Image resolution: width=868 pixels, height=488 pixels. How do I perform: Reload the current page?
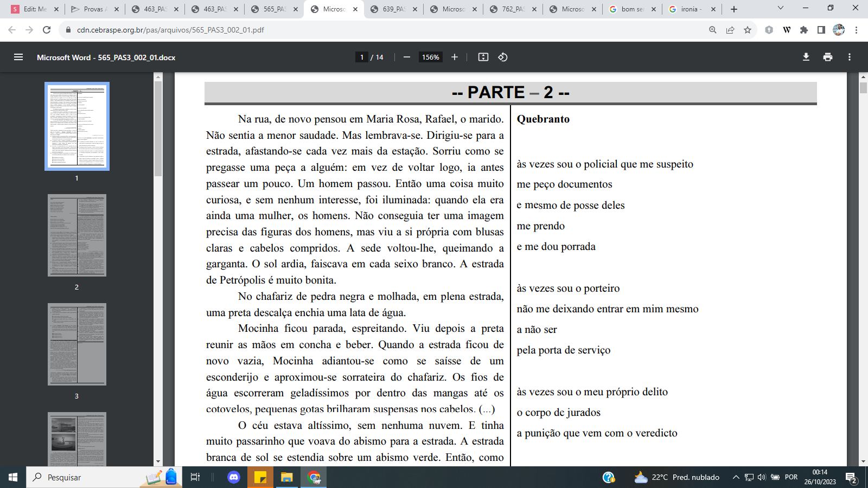click(x=47, y=30)
